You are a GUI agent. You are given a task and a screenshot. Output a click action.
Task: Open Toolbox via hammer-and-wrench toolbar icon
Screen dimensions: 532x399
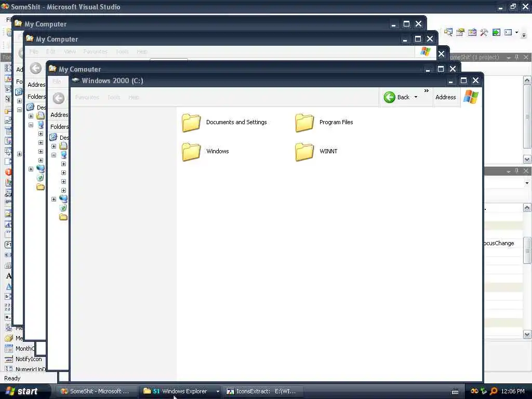pyautogui.click(x=484, y=32)
